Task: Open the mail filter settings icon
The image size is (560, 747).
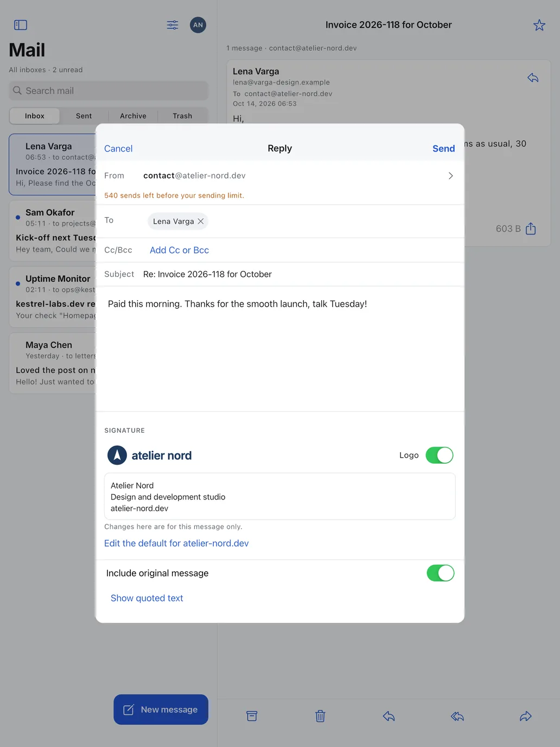Action: [x=173, y=25]
